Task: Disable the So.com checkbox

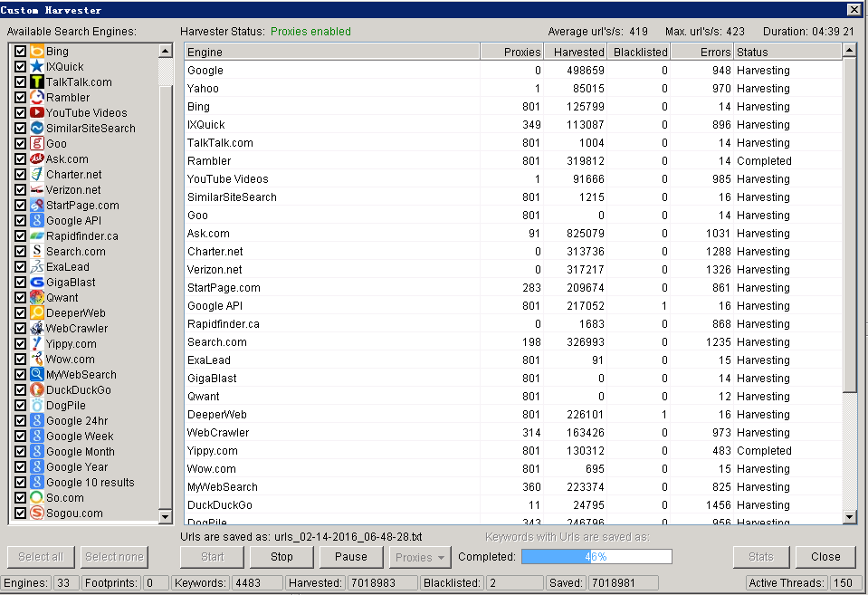Action: [21, 497]
